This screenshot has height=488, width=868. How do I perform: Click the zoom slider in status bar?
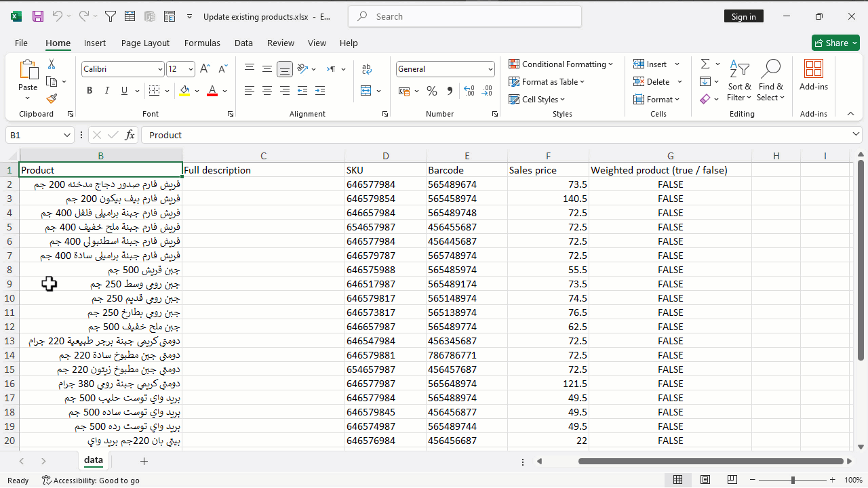click(793, 480)
